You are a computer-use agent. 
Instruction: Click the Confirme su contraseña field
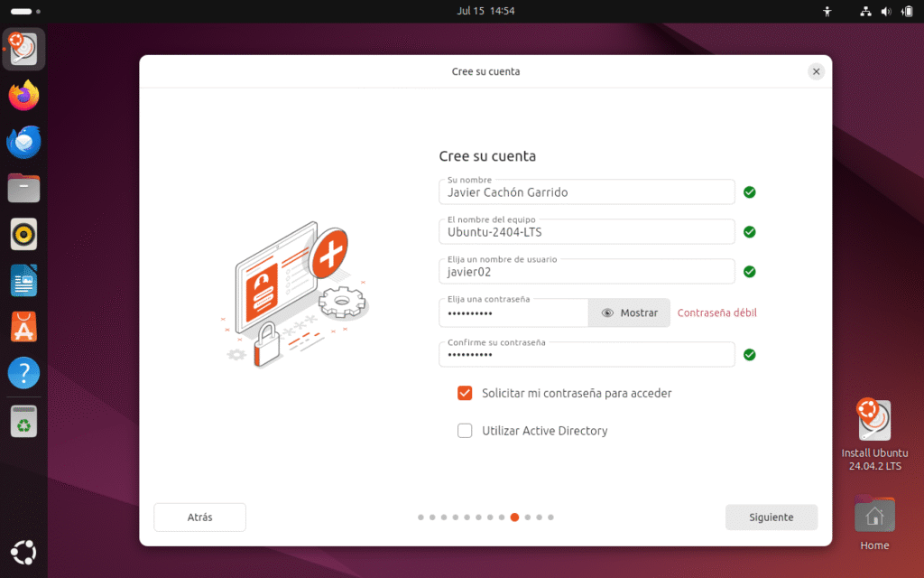(x=587, y=354)
